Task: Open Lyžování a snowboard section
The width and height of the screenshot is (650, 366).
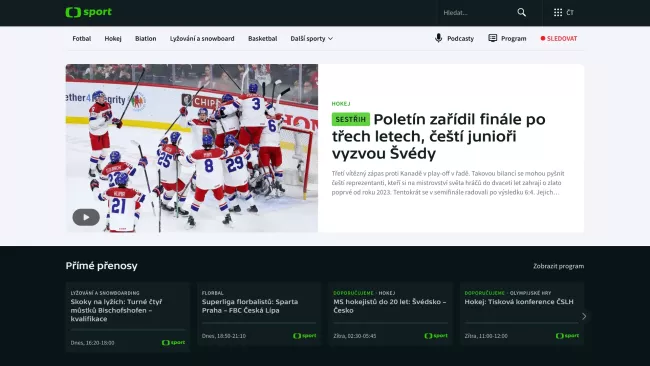Action: (202, 39)
